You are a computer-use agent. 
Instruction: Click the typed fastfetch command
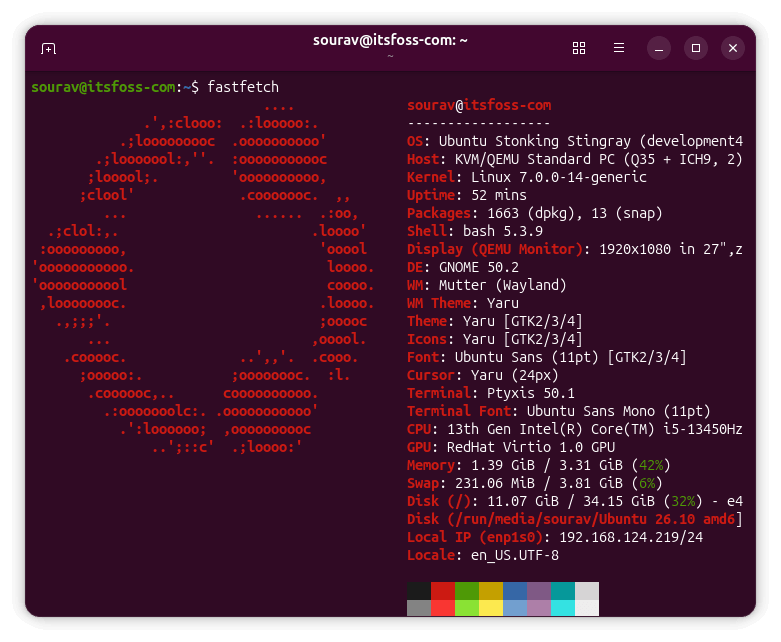pos(243,87)
